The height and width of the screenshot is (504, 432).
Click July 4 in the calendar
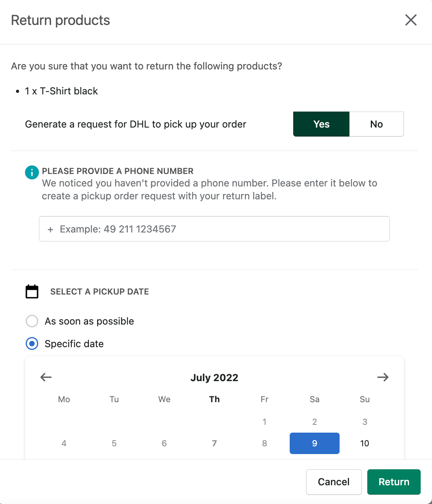click(x=64, y=443)
